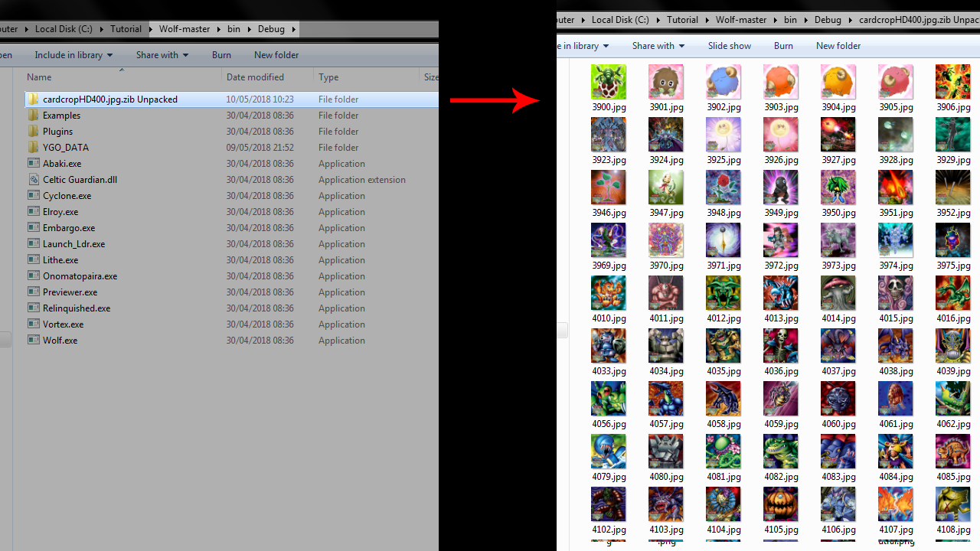Expand arrow after Wolf-master in left address bar
The width and height of the screenshot is (980, 551).
pyautogui.click(x=219, y=29)
